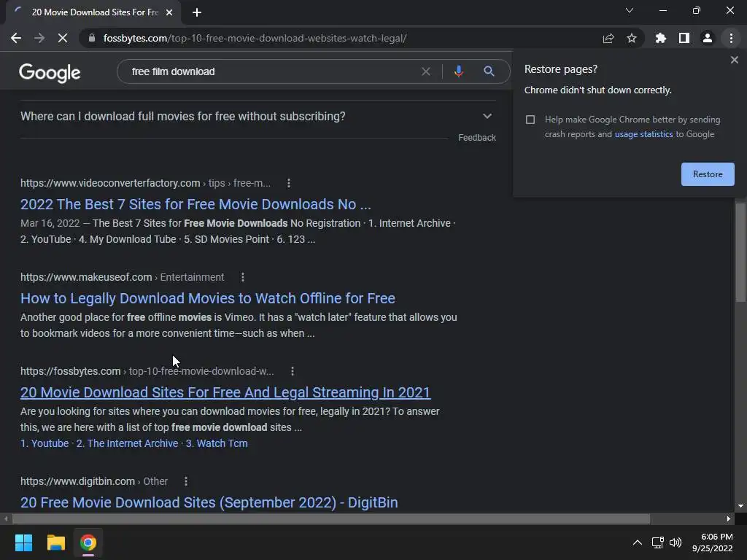This screenshot has height=560, width=747.
Task: Select the 20 Movie Download Sites tab
Action: pos(93,12)
